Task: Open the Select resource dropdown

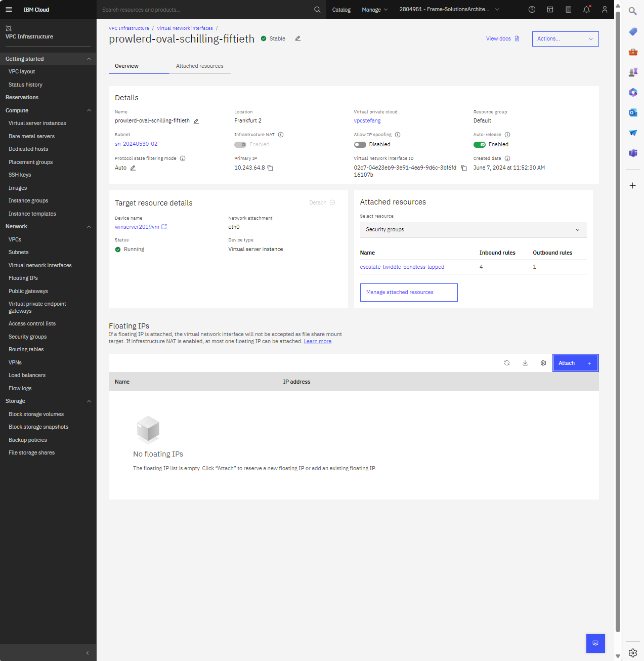Action: 473,229
